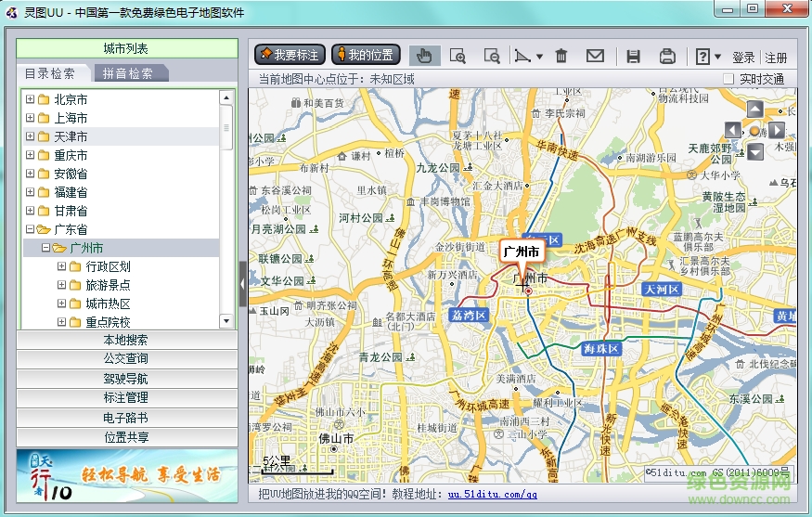Open the help question mark dropdown
The width and height of the screenshot is (812, 517).
click(x=717, y=57)
